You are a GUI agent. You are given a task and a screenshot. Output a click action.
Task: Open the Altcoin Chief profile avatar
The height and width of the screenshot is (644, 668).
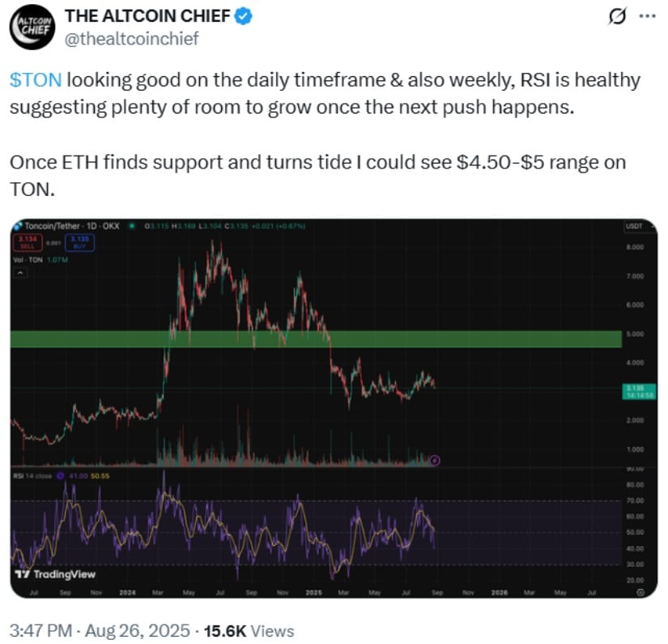32,28
